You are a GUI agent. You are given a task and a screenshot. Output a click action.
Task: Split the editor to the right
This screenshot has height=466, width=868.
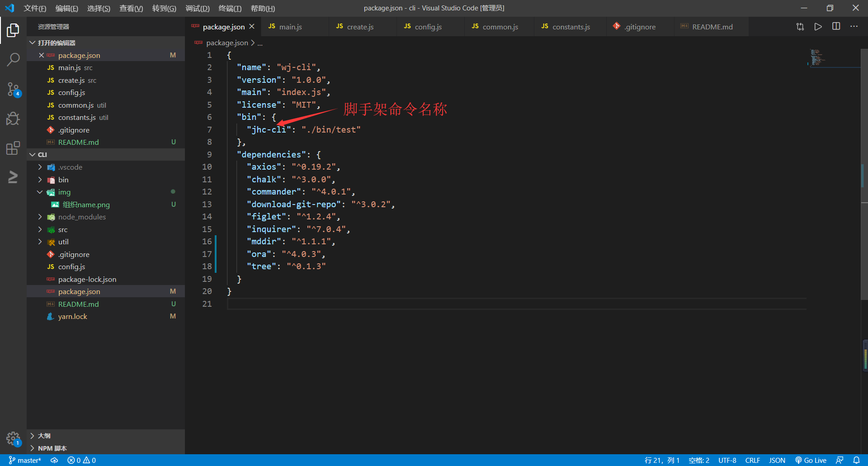coord(836,27)
